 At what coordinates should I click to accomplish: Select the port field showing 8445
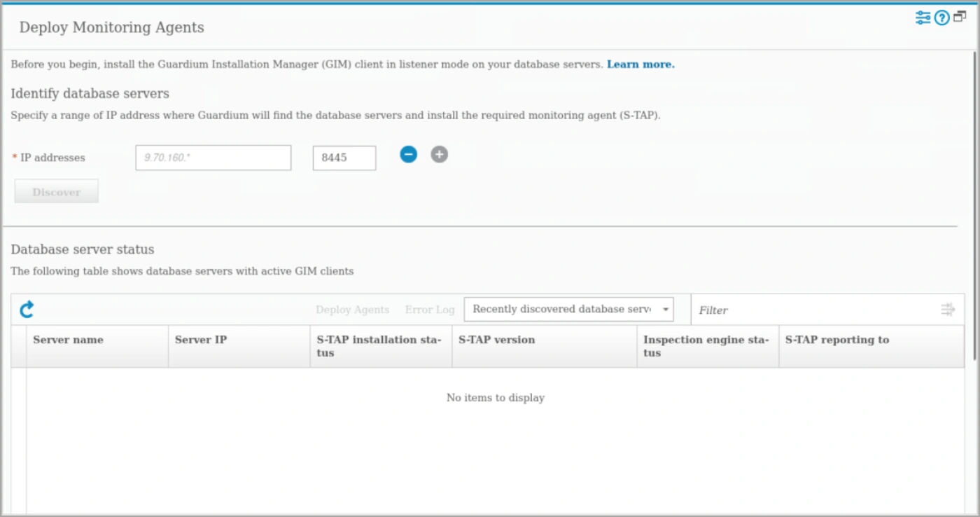344,158
